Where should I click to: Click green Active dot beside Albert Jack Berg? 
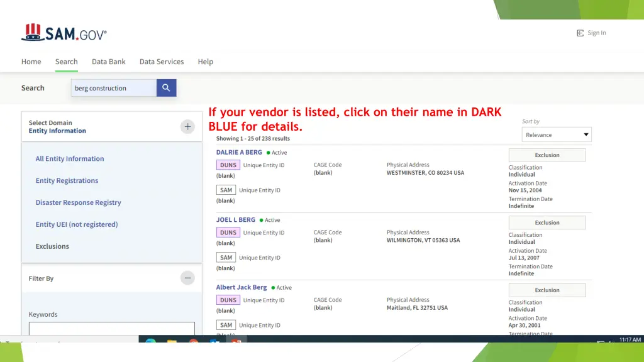273,288
